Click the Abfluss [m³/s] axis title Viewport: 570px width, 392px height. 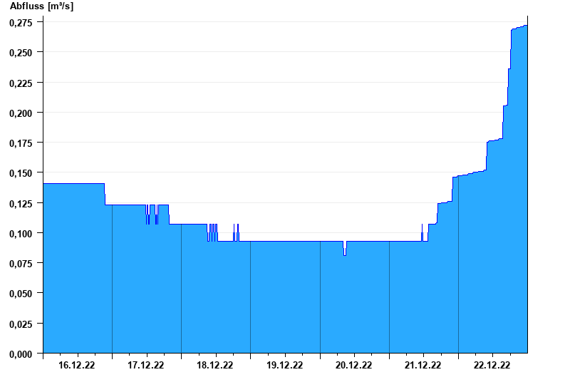coord(41,6)
